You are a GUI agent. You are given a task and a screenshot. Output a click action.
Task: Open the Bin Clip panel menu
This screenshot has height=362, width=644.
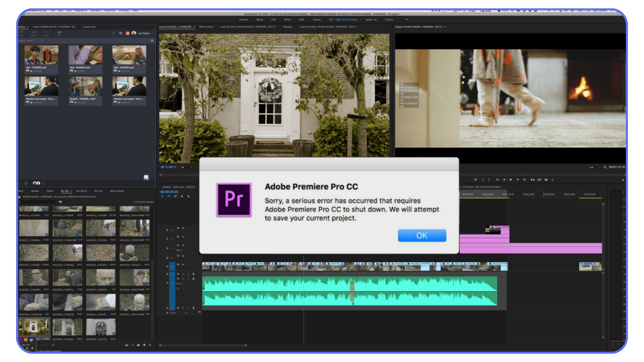(x=71, y=191)
